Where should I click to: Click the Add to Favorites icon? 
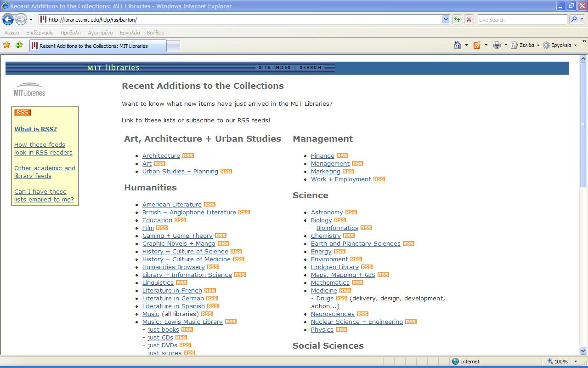[19, 45]
